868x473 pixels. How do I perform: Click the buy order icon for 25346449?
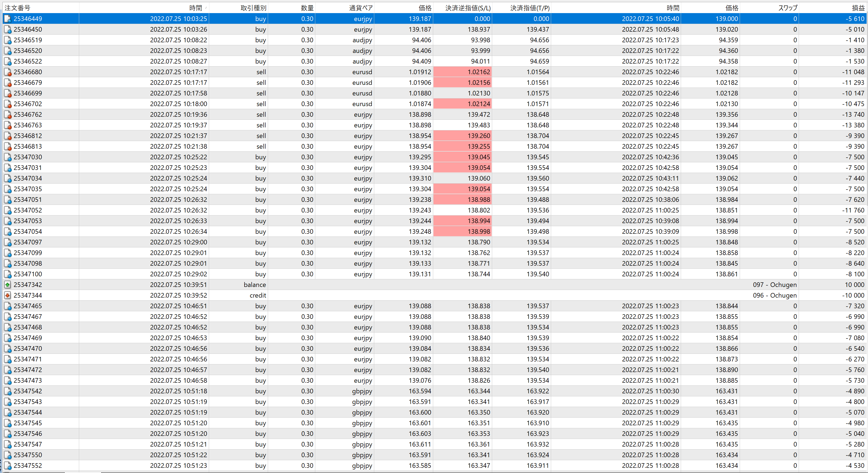(7, 19)
